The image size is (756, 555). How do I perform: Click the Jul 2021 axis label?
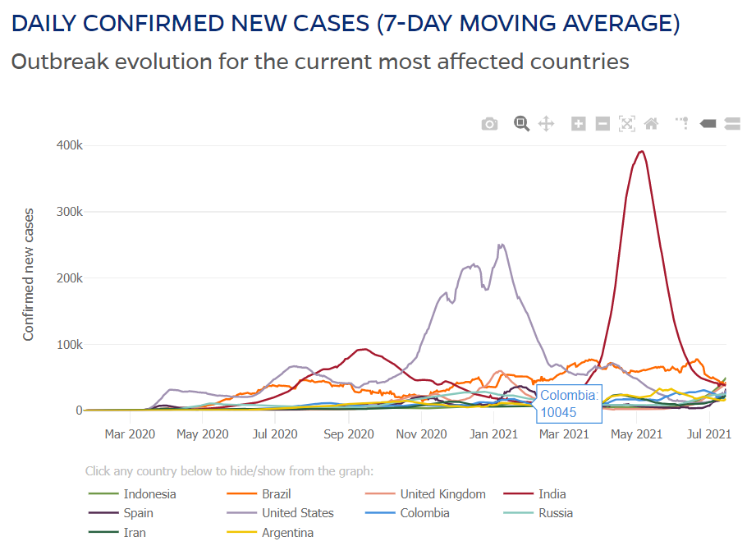point(708,434)
